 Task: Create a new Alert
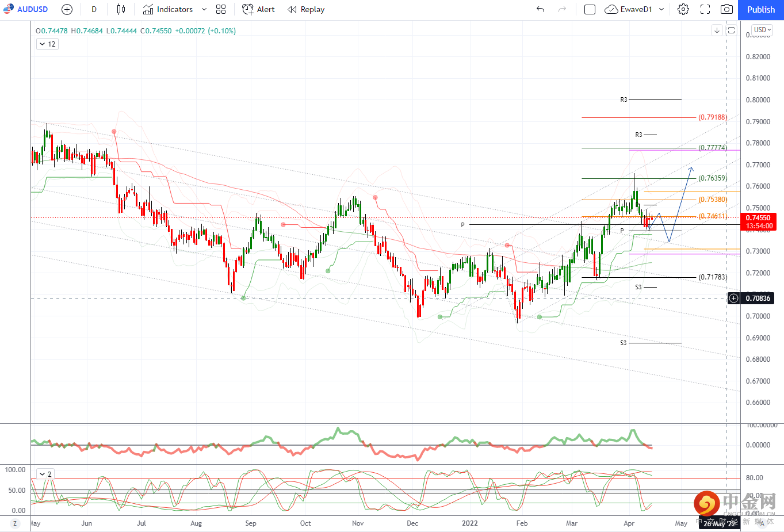click(258, 9)
